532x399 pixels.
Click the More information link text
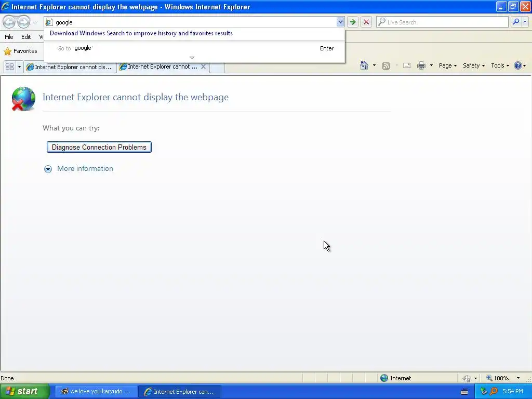(x=85, y=169)
